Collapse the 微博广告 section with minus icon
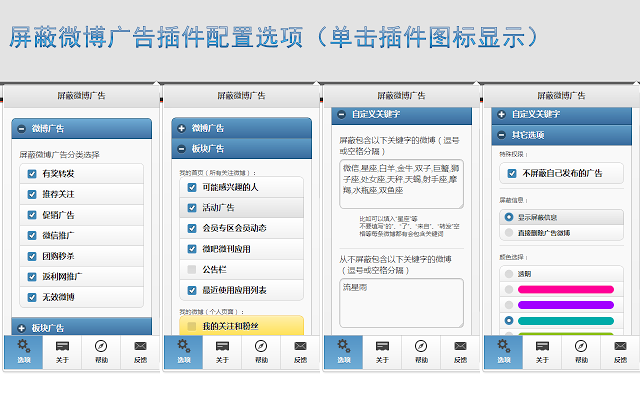The height and width of the screenshot is (400, 640). pyautogui.click(x=22, y=129)
